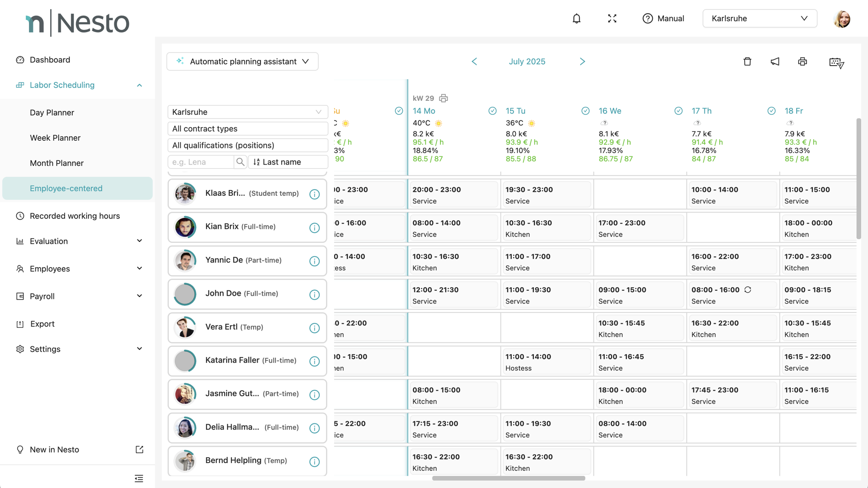
Task: Open Automatic planning assistant dropdown
Action: pyautogui.click(x=242, y=62)
